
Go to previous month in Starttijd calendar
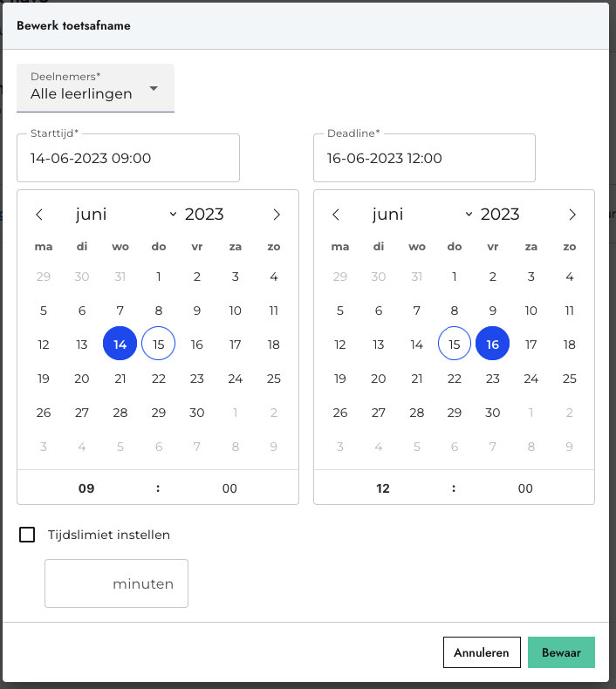coord(39,215)
